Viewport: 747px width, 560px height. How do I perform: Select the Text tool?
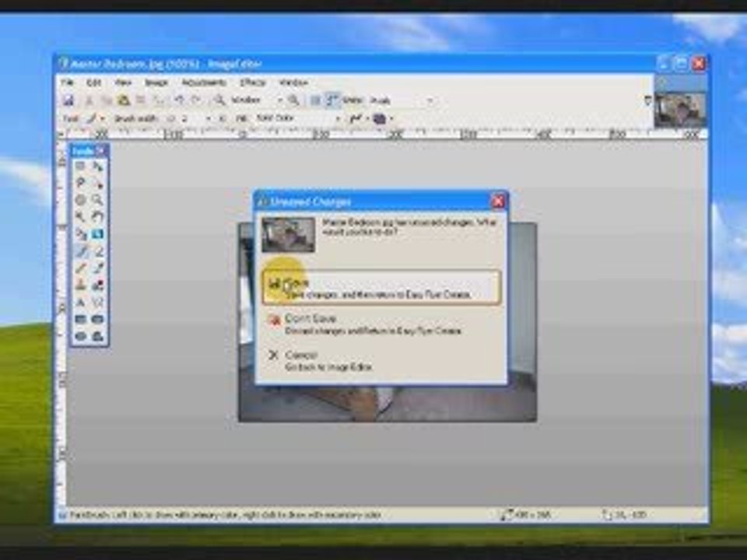pos(80,303)
